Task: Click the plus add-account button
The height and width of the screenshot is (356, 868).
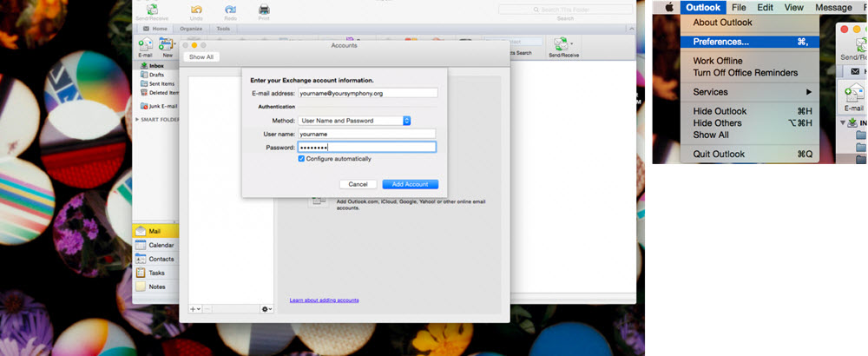Action: (194, 309)
